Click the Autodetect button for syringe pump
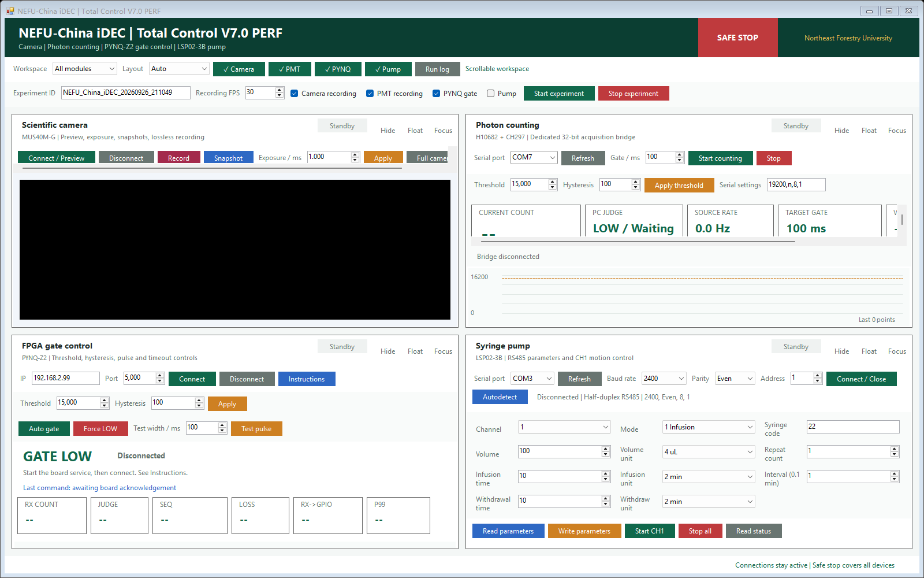 tap(500, 397)
